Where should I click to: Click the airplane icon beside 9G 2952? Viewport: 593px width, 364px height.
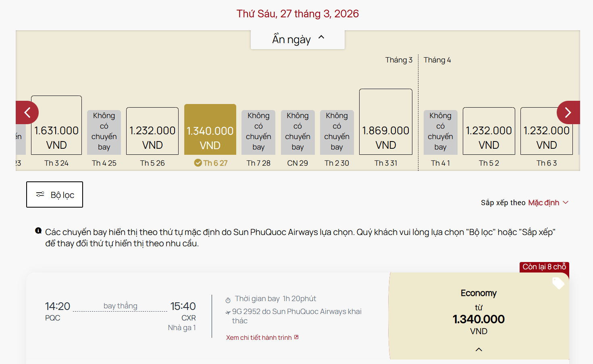pos(228,312)
